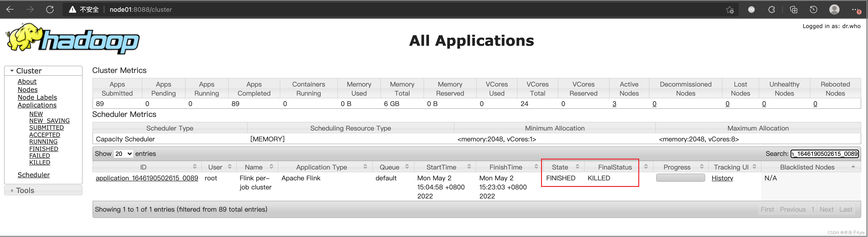Screen dimensions: 868x237
Task: Sort by Progress column arrows
Action: [702, 167]
